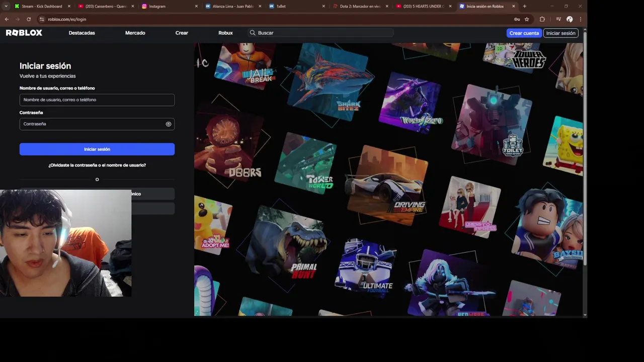The image size is (644, 362).
Task: Select the Toilet Tower Defense thumbnail
Action: point(492,124)
